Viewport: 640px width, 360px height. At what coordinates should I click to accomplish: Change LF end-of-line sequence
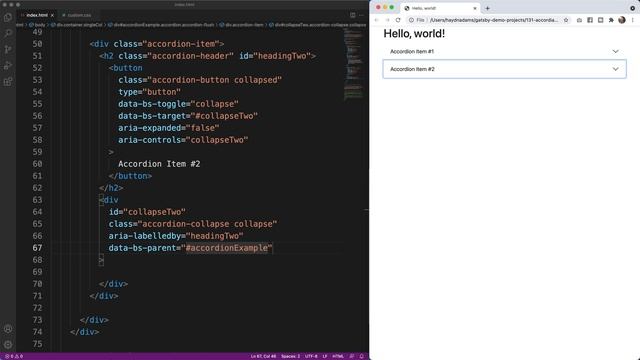(x=325, y=356)
